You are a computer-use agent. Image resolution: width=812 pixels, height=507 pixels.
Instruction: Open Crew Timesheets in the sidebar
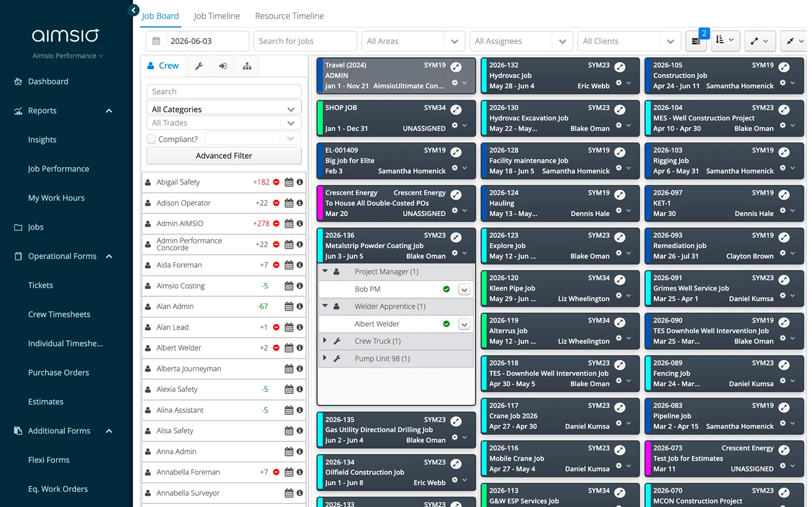[59, 314]
